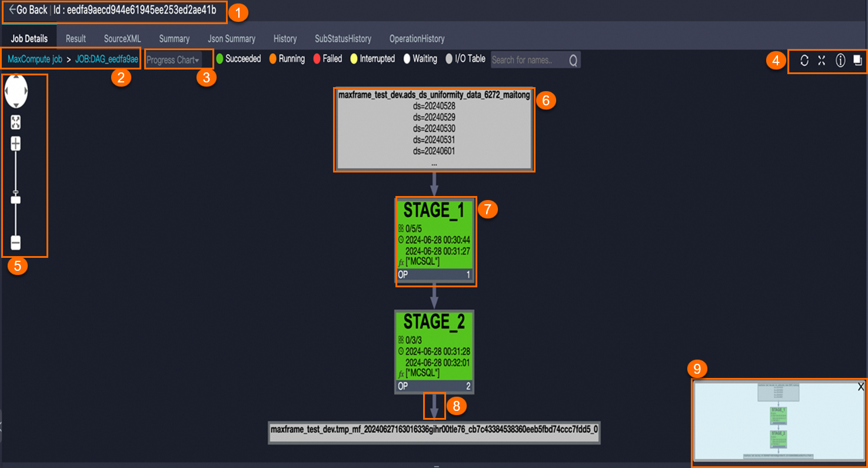
Task: Select the STAGE_2 node title
Action: pyautogui.click(x=434, y=321)
